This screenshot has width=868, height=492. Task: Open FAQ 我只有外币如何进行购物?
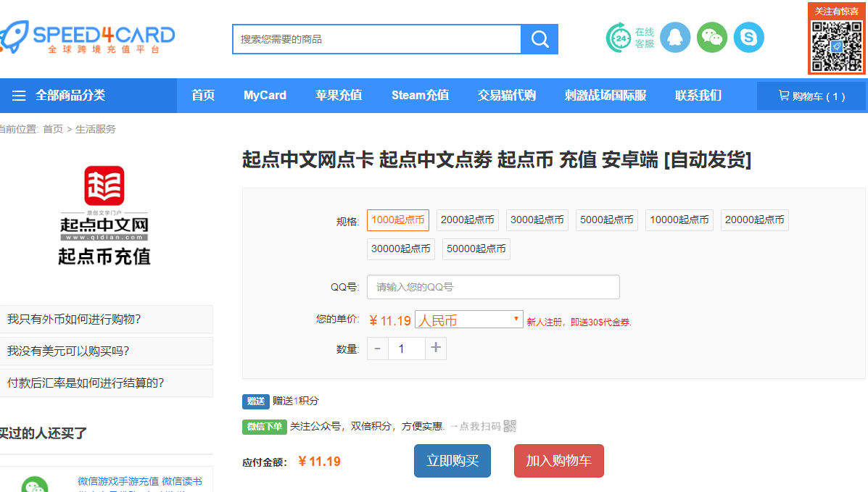pyautogui.click(x=107, y=320)
